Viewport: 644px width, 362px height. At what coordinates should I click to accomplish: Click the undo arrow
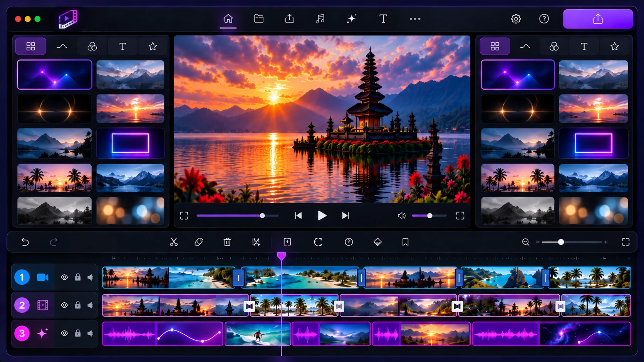(x=25, y=242)
